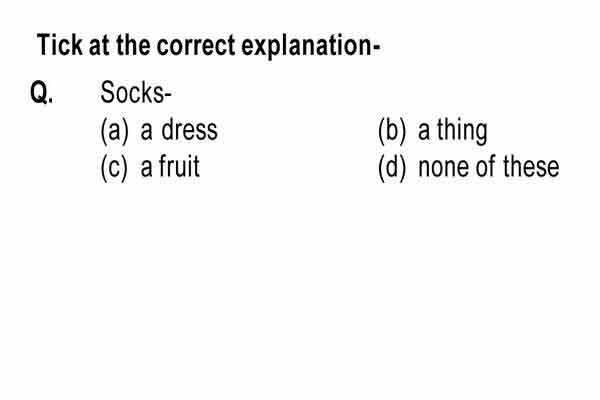Click the word 'fruit' in option c
Viewport: 600px width, 400px height.
click(x=179, y=167)
